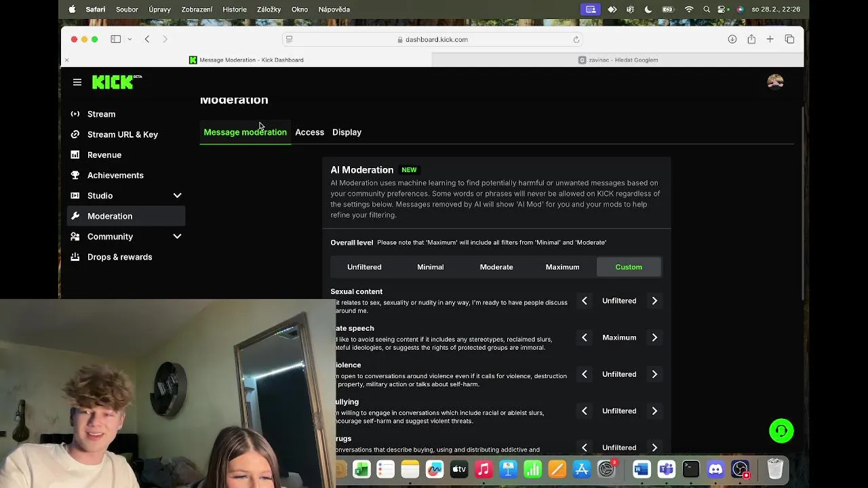Open the green support headset chat bubble
Screen dimensions: 868x488
(x=781, y=430)
